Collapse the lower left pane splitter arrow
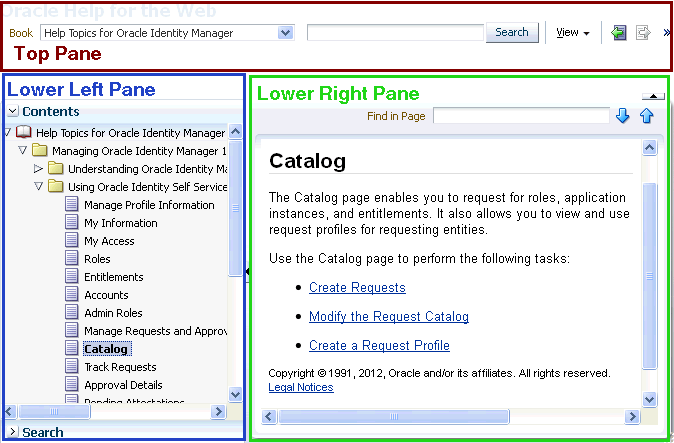 (x=247, y=271)
